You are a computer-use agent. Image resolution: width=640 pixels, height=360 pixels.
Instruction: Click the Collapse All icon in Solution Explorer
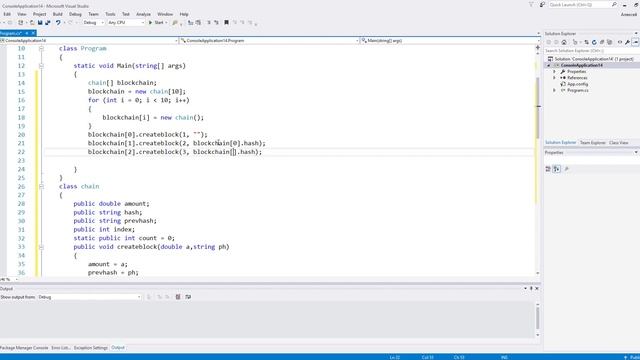click(602, 42)
